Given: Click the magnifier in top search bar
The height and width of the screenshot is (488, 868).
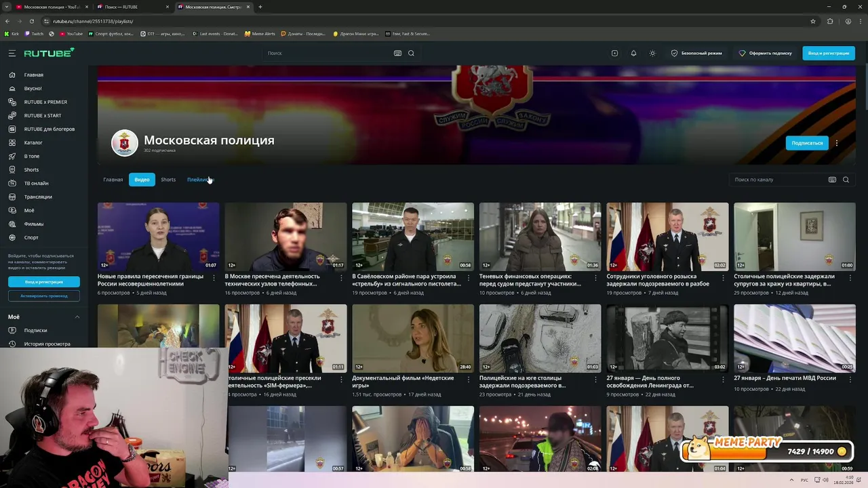Looking at the screenshot, I should [x=411, y=53].
